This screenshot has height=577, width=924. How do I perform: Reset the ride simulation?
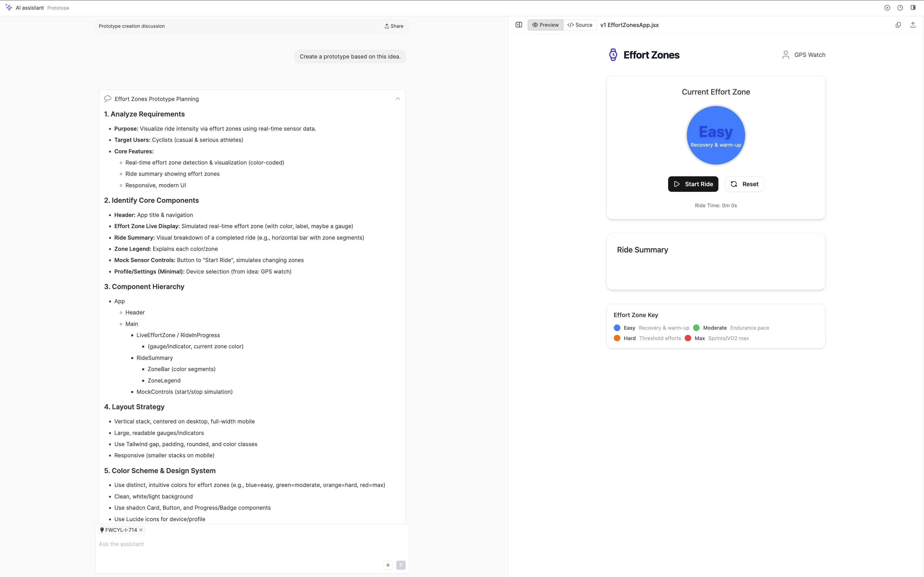744,184
